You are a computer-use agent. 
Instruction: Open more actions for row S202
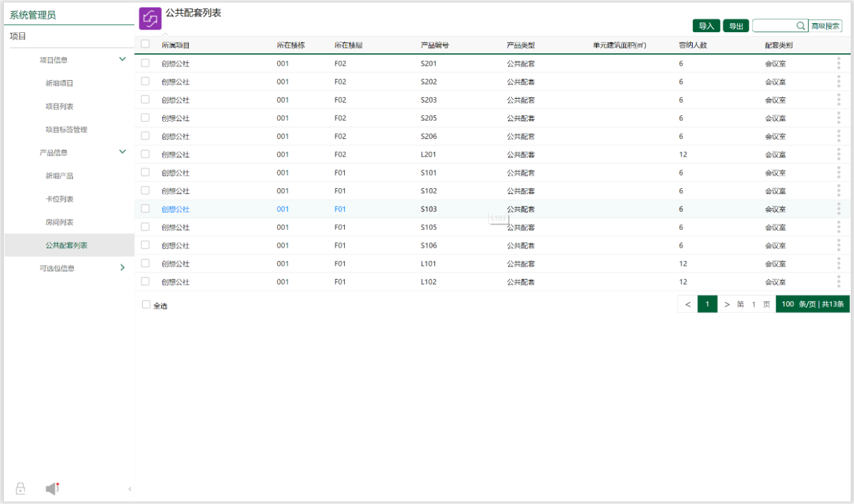pyautogui.click(x=838, y=82)
